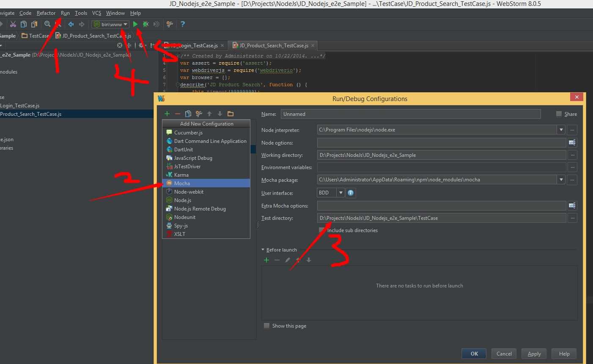Click the Apply button
593x364 pixels.
click(x=534, y=354)
